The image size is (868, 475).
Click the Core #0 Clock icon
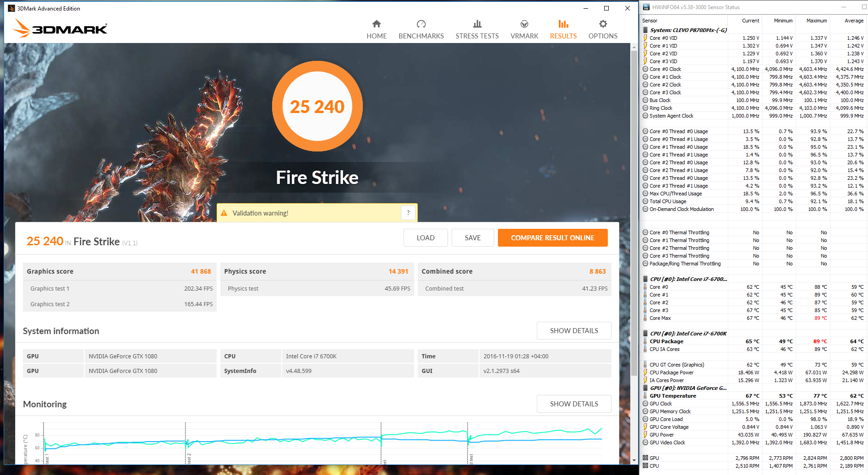645,69
